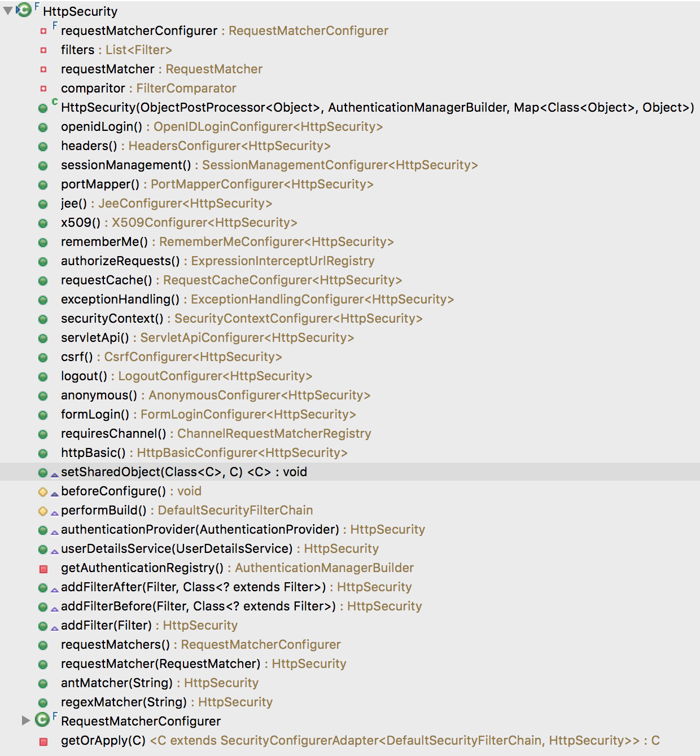
Task: Select the requestMatcher field entry
Action: click(130, 69)
